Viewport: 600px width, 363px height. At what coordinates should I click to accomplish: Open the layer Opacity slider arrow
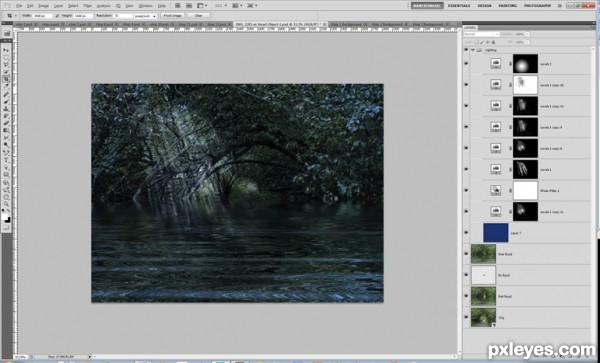[x=527, y=34]
